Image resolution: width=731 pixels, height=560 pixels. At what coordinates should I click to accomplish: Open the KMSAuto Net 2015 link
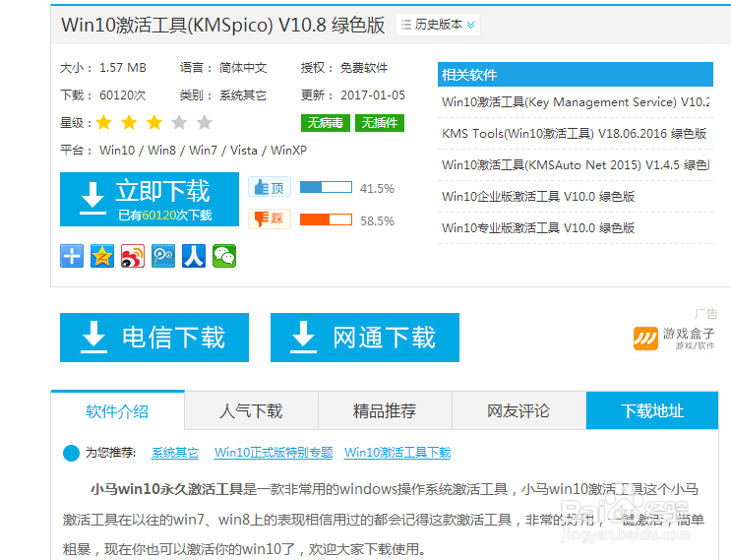click(576, 164)
